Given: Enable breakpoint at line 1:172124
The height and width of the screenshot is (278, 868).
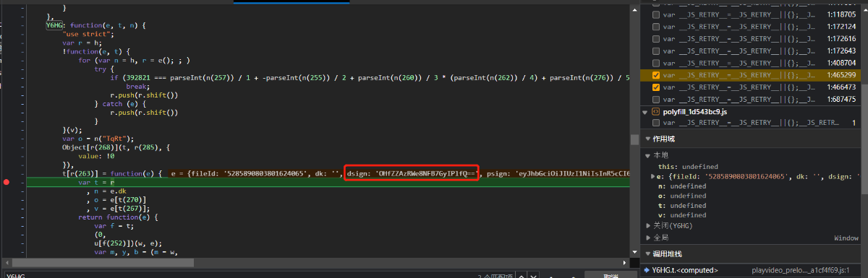Looking at the screenshot, I should [656, 27].
